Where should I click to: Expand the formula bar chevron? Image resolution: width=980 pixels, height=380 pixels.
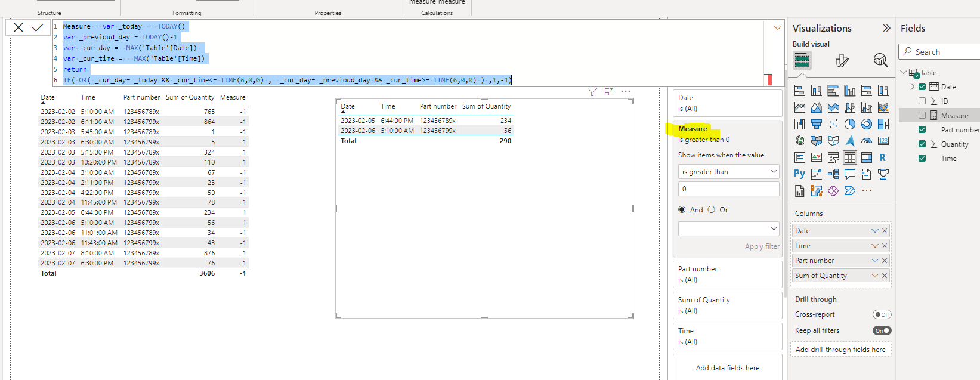[777, 28]
